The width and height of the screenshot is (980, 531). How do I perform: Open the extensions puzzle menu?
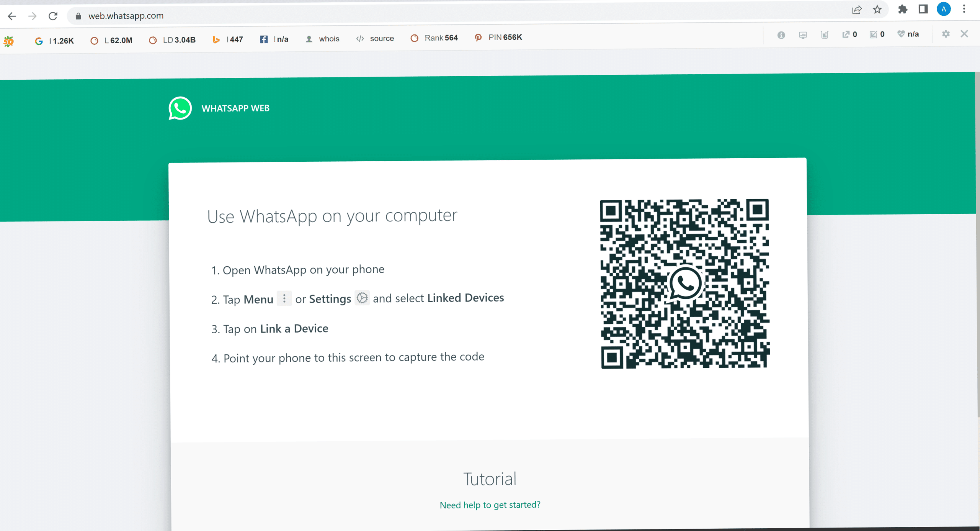pyautogui.click(x=903, y=9)
